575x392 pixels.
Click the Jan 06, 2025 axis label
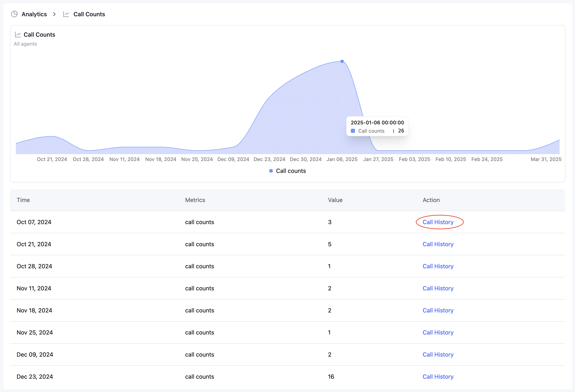point(342,159)
